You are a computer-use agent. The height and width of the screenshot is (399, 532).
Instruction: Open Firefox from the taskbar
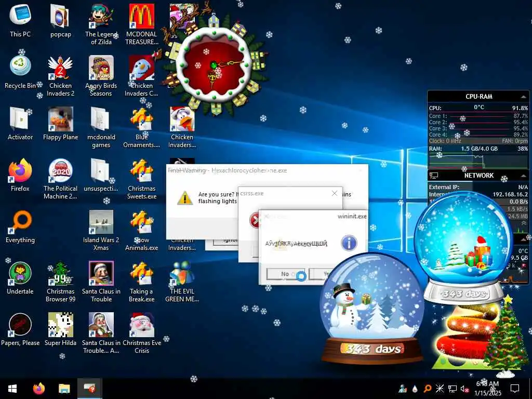pos(38,389)
